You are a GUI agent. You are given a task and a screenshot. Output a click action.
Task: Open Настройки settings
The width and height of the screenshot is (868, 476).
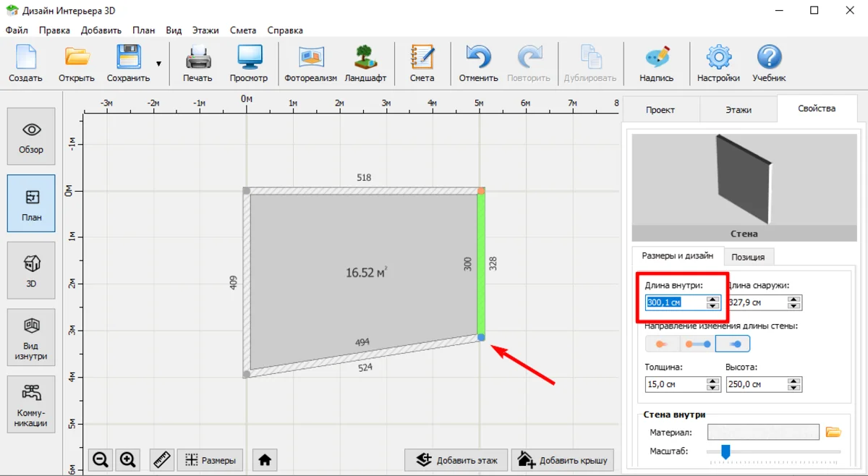click(x=718, y=64)
